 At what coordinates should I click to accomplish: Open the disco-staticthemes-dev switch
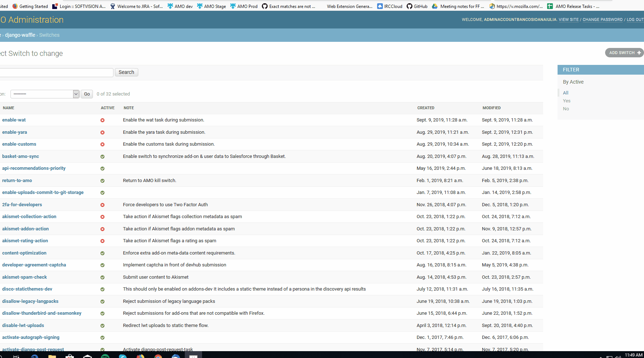coord(27,289)
